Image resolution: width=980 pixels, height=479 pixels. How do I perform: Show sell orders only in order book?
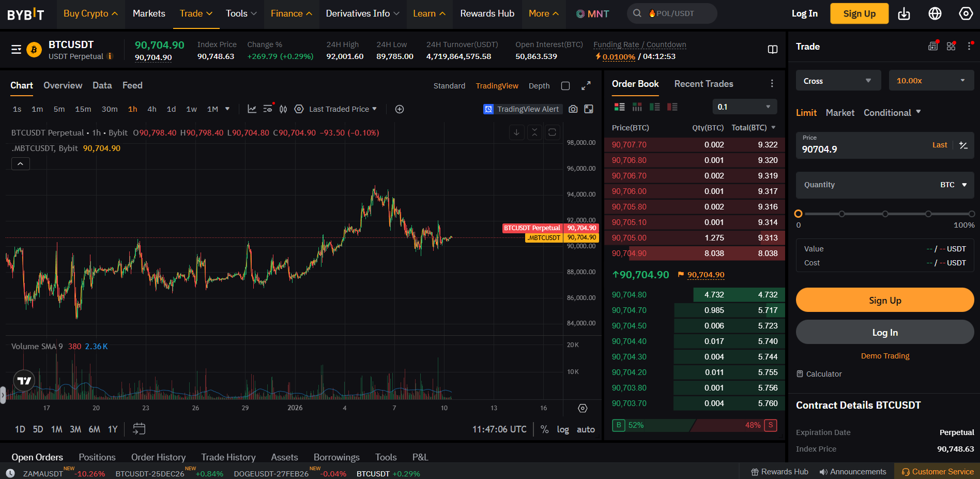click(x=672, y=107)
